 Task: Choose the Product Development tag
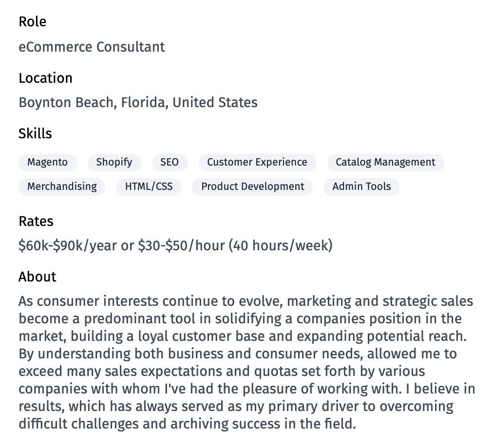(x=253, y=187)
